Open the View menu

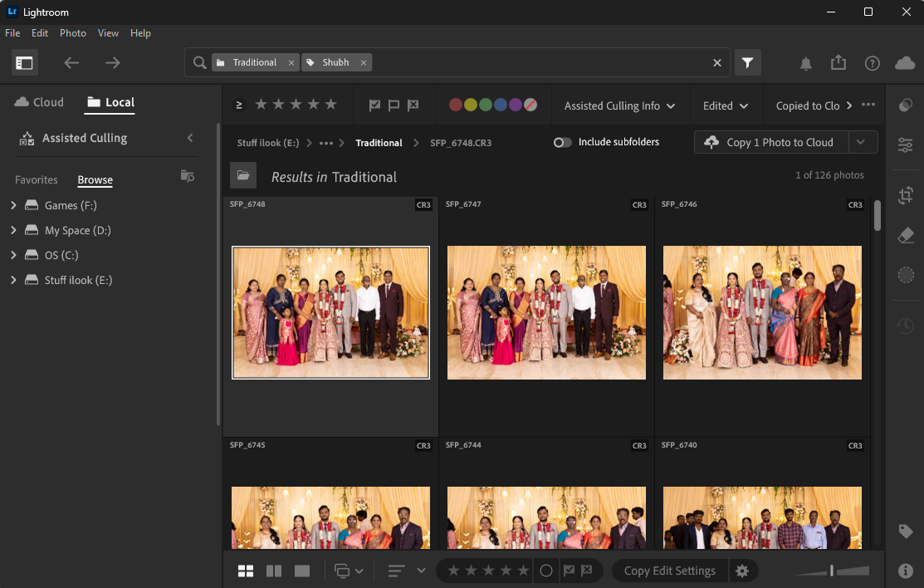tap(108, 33)
